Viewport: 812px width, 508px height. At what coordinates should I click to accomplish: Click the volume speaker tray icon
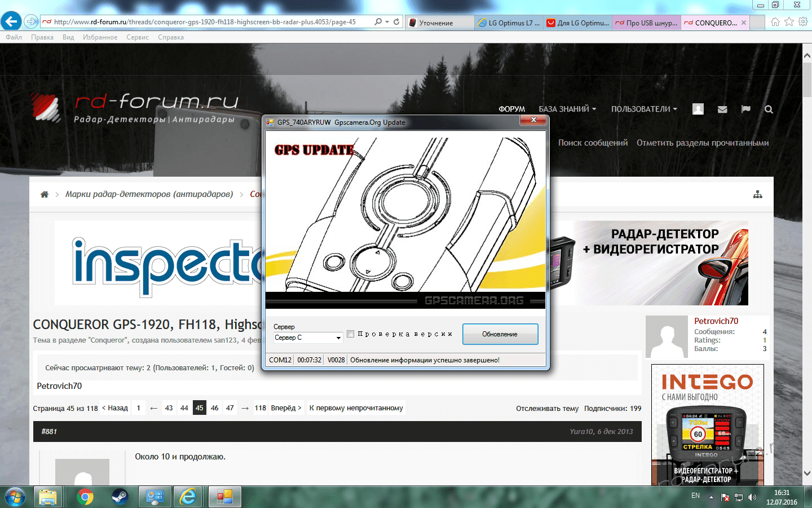[752, 497]
